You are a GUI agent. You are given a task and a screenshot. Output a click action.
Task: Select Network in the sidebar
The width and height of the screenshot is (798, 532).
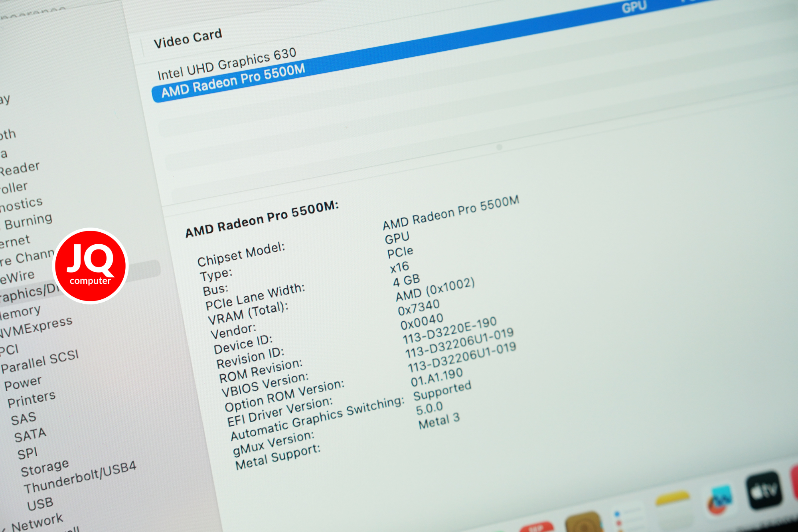point(37,522)
